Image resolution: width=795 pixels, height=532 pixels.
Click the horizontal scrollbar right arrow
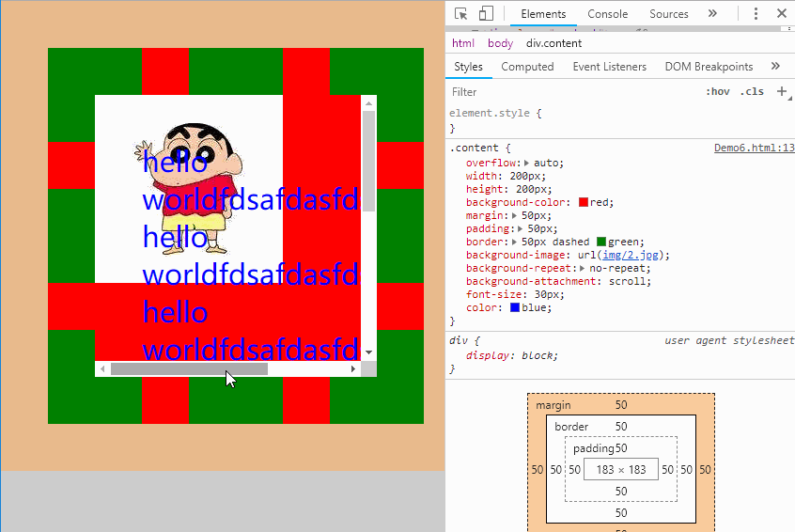[x=353, y=368]
